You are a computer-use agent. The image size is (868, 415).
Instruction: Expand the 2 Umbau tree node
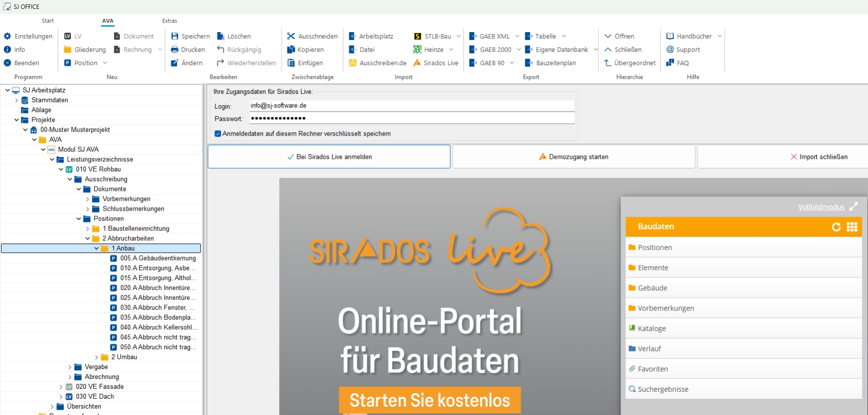[x=96, y=357]
